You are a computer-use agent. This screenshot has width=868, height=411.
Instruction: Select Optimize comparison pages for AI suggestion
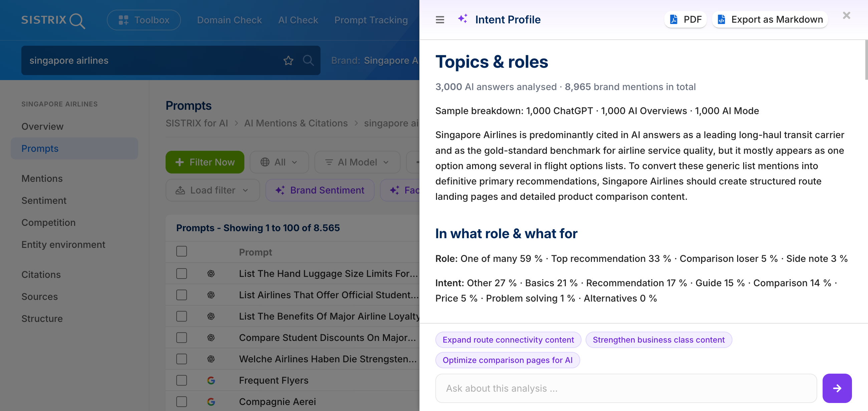(507, 360)
